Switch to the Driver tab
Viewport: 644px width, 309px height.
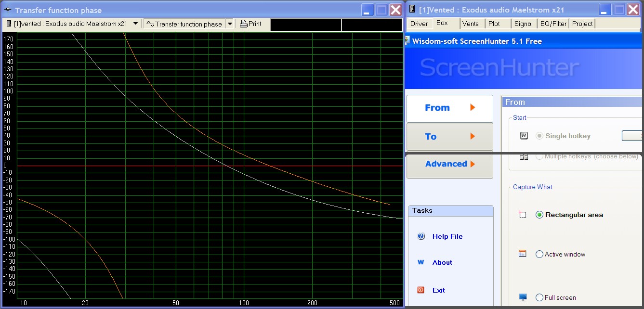click(419, 24)
